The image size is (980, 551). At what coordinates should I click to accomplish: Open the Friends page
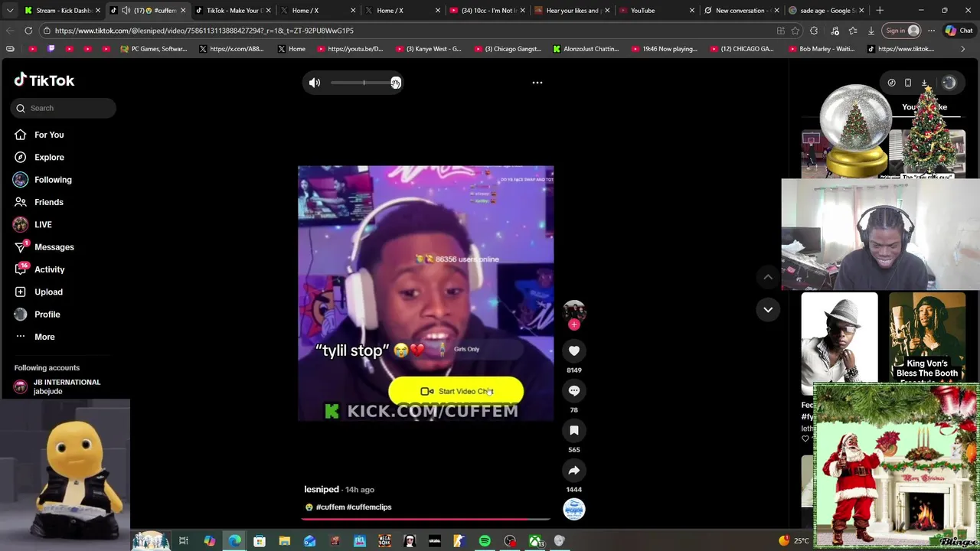click(x=49, y=202)
